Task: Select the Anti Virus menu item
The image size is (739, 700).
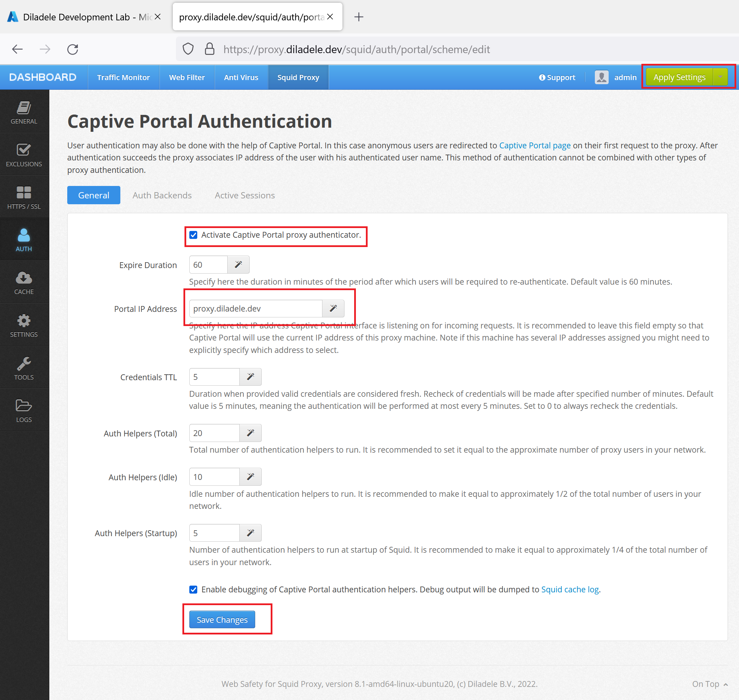Action: tap(240, 77)
